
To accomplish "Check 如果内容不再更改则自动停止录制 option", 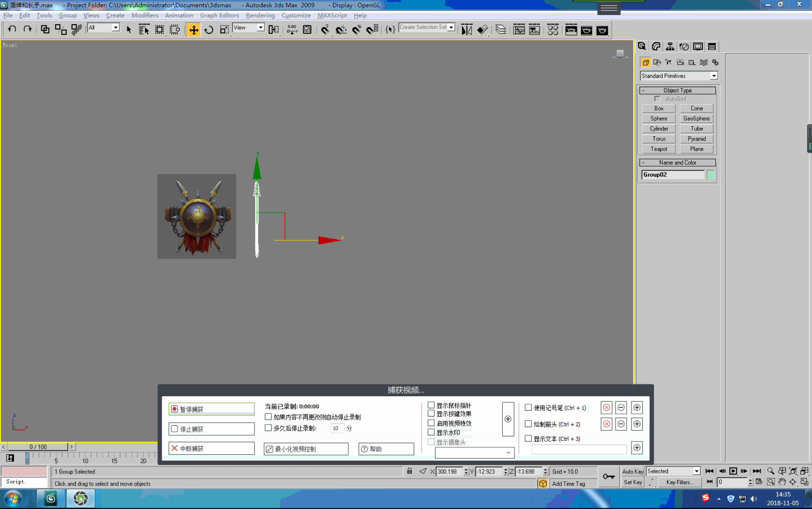I will (268, 417).
